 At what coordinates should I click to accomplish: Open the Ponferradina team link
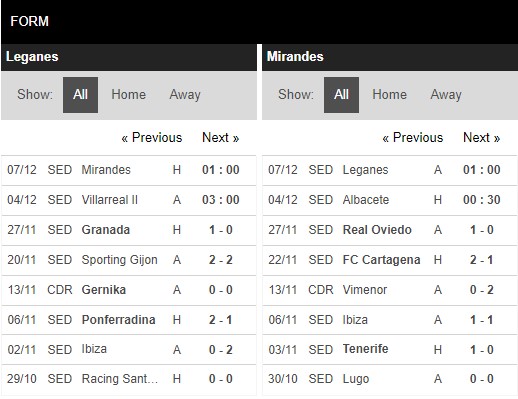pos(119,320)
